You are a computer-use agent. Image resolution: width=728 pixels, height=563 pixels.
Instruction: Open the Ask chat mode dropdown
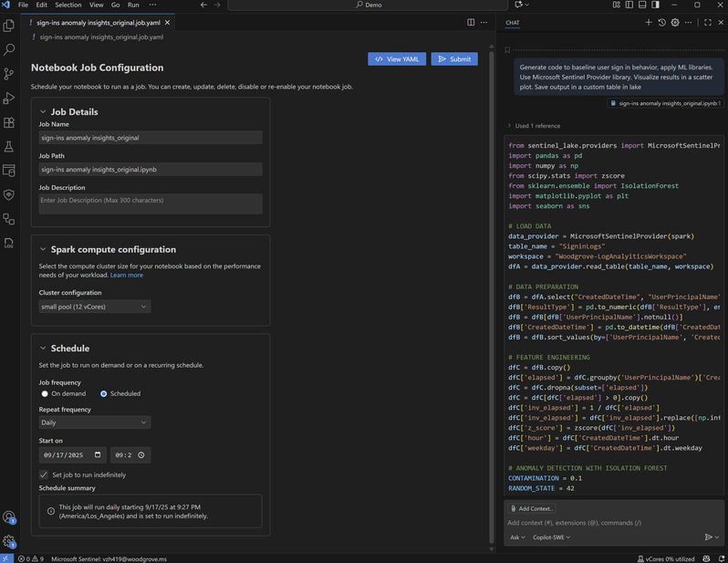tap(517, 537)
